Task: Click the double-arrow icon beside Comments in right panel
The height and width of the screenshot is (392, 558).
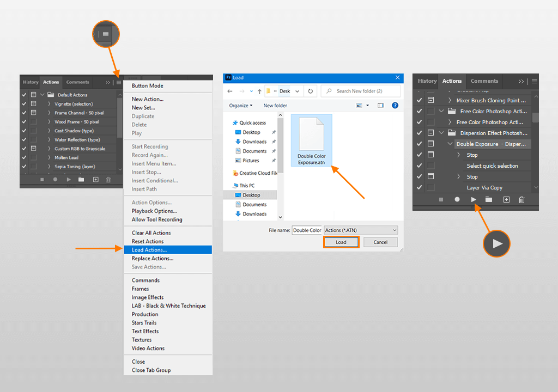Action: [521, 82]
